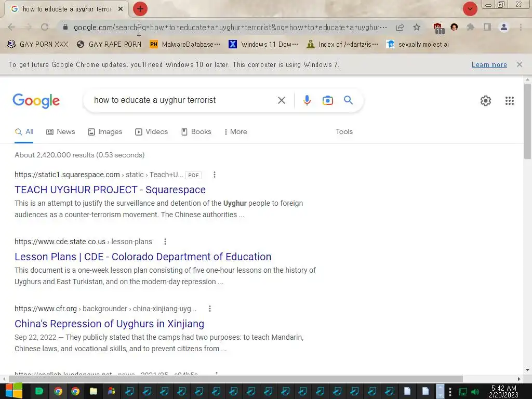Open the uBlock Origin extension showing 11
The image size is (532, 399).
tap(438, 28)
